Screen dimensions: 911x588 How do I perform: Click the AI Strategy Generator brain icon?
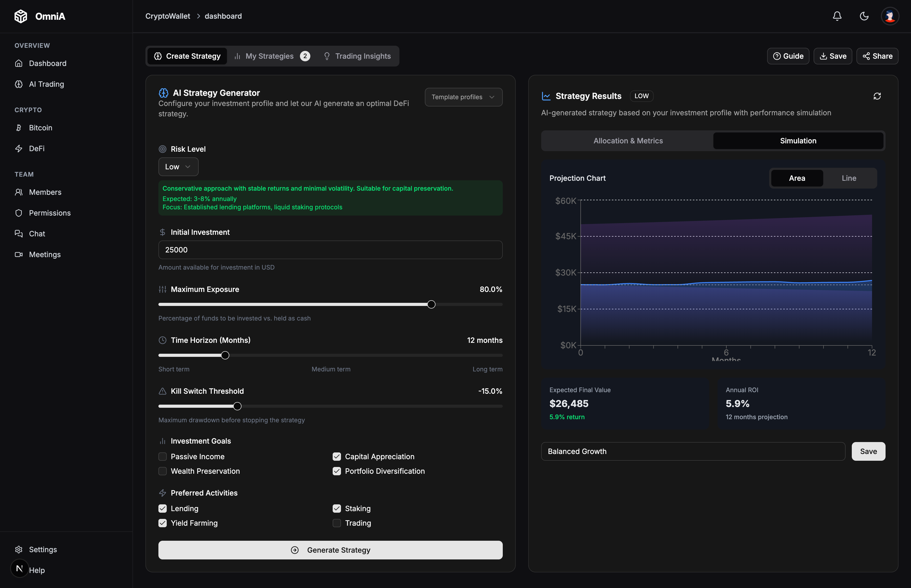pyautogui.click(x=163, y=93)
